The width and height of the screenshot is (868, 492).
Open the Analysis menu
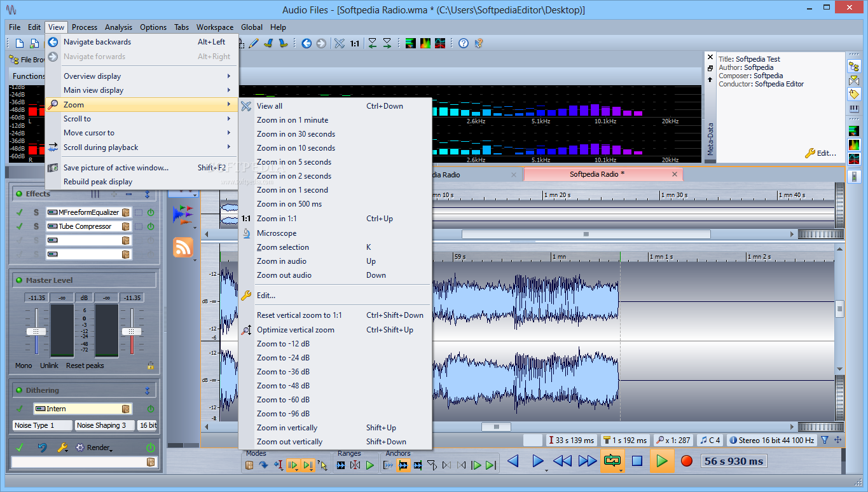pos(118,27)
